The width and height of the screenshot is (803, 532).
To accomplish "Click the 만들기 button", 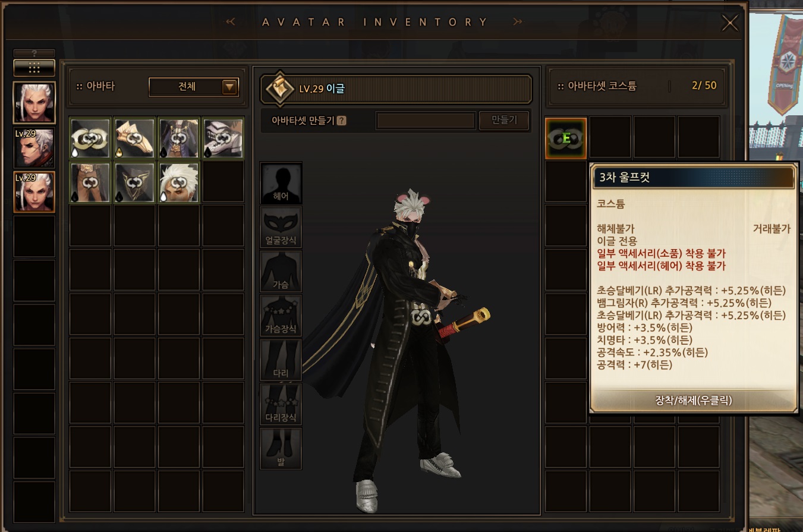I will pos(504,120).
